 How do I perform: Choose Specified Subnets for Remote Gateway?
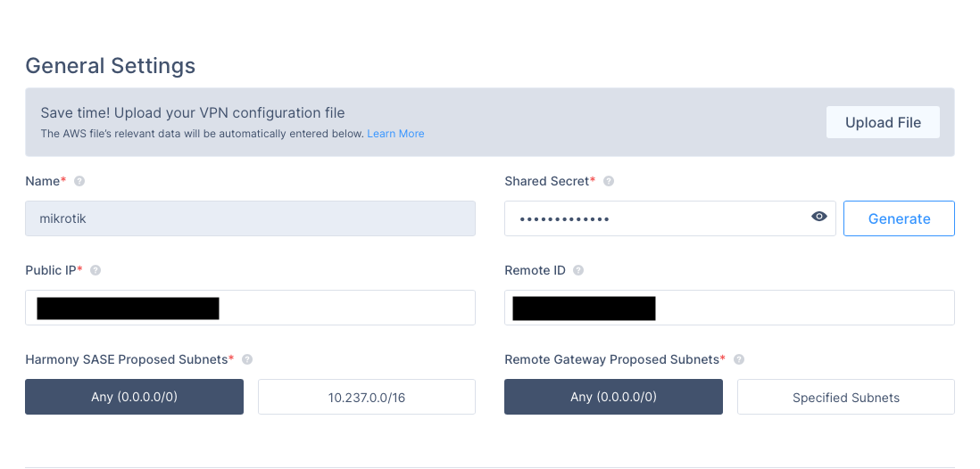click(845, 397)
